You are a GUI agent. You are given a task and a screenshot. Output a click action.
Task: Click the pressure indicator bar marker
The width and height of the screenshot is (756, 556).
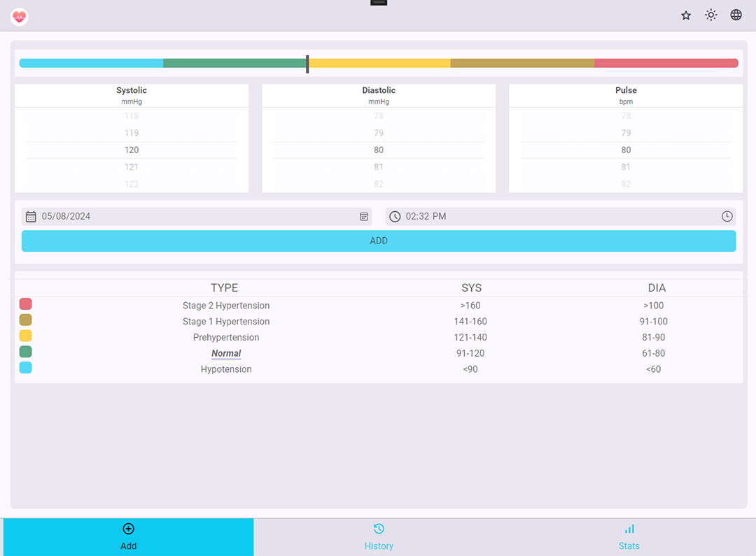pyautogui.click(x=307, y=64)
